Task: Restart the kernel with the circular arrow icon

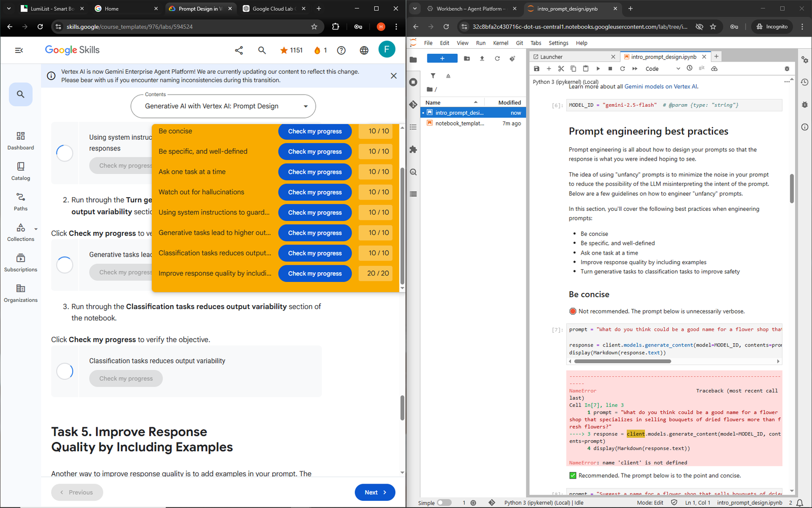Action: tap(622, 69)
